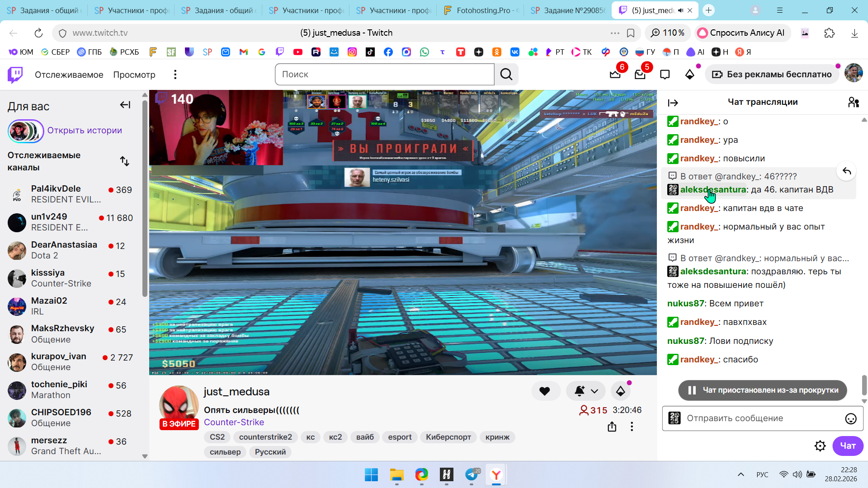Screen dimensions: 868x488
Task: Toggle follow heart for just_medusa
Action: pyautogui.click(x=545, y=391)
